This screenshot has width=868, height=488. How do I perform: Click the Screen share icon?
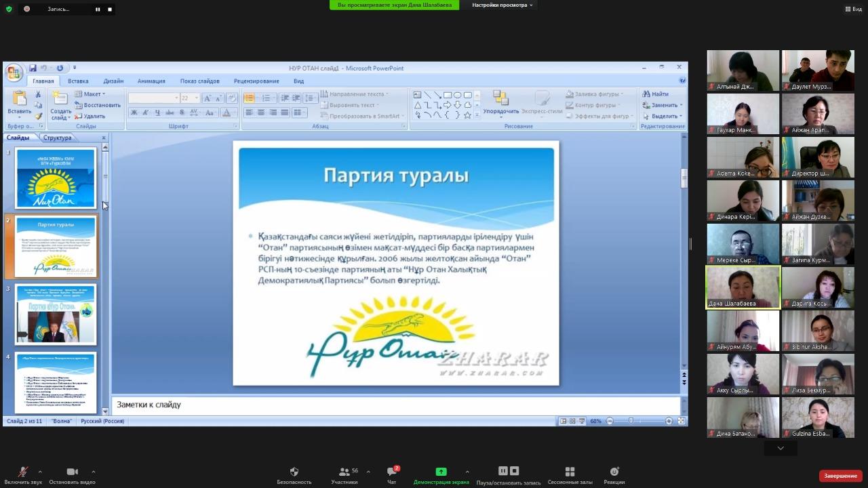click(x=441, y=472)
